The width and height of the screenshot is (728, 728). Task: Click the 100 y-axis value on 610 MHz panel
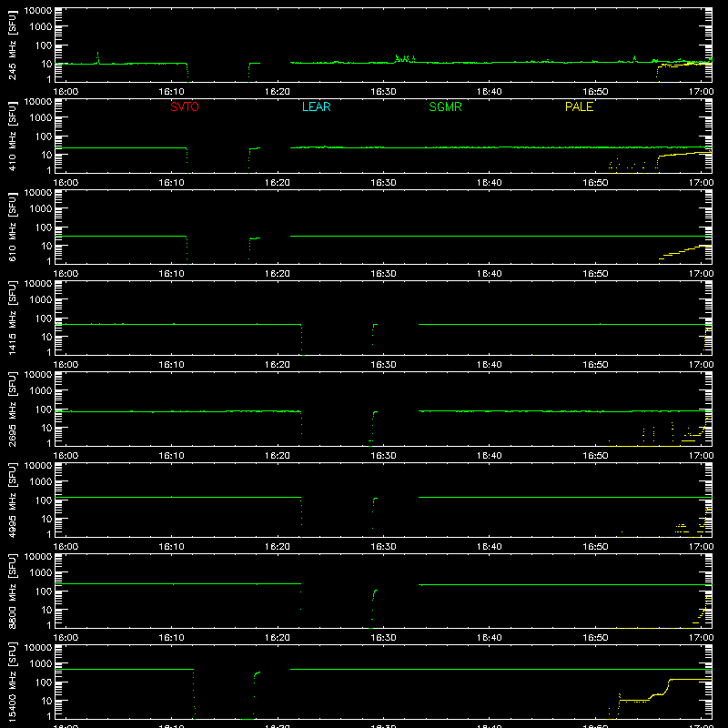tap(43, 227)
